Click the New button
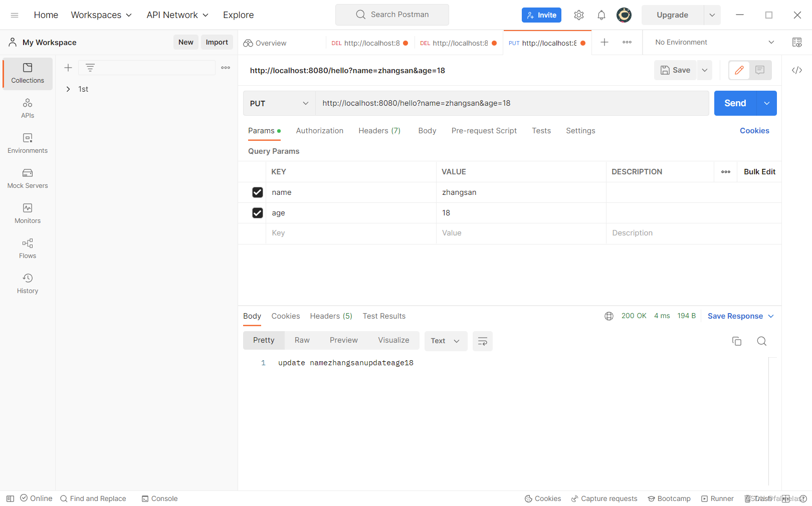Image resolution: width=812 pixels, height=506 pixels. tap(186, 42)
